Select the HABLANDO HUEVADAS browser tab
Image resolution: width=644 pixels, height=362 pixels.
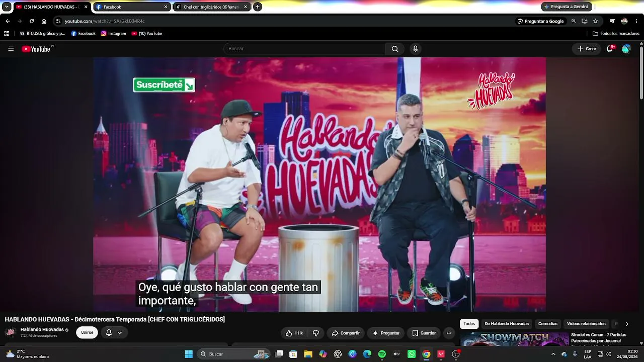(x=52, y=7)
